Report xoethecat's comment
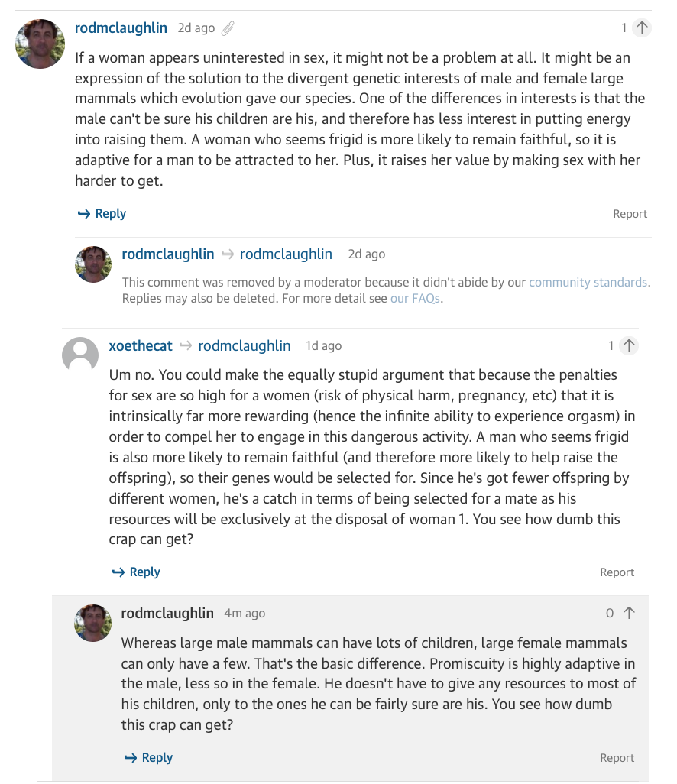677x784 pixels. coord(617,572)
